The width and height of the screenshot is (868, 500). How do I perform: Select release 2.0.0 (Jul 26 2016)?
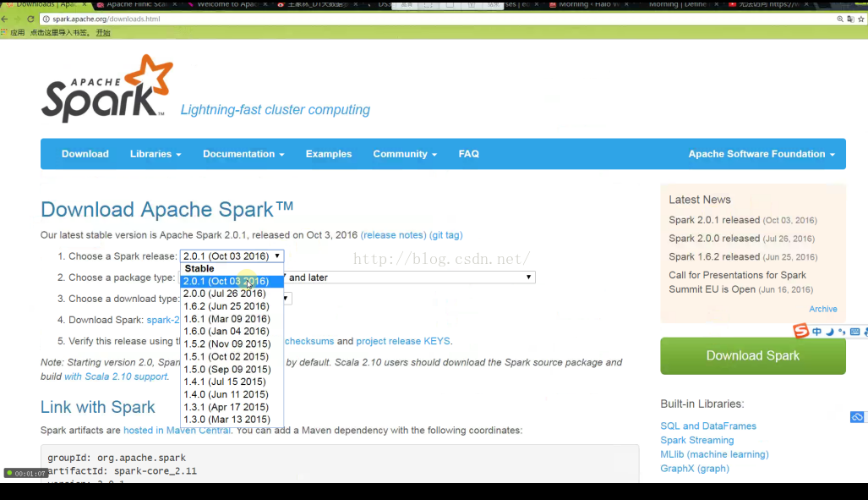pos(232,294)
